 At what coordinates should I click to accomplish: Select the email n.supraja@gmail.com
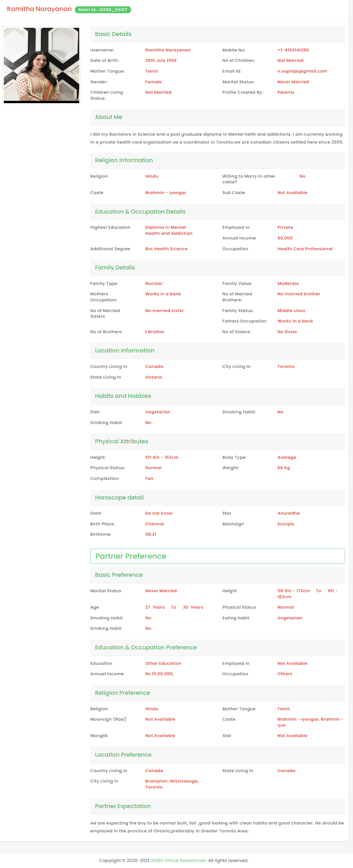[x=302, y=71]
